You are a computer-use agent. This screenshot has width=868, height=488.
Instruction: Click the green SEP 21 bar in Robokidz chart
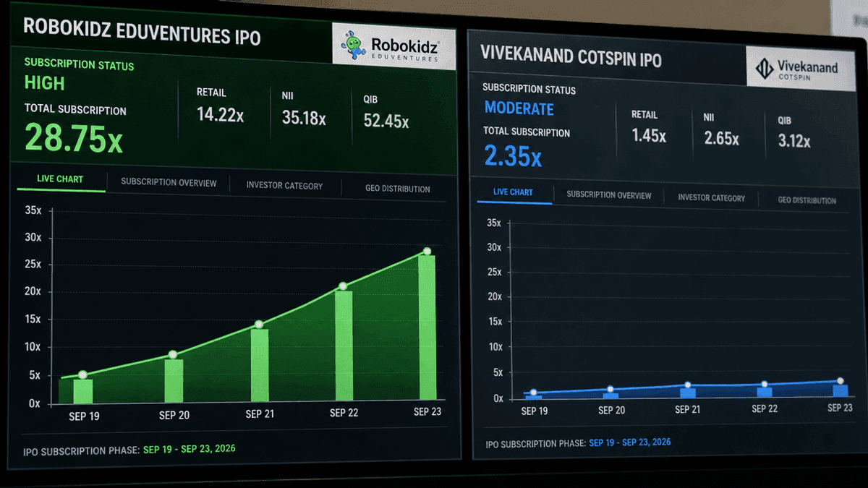point(260,365)
